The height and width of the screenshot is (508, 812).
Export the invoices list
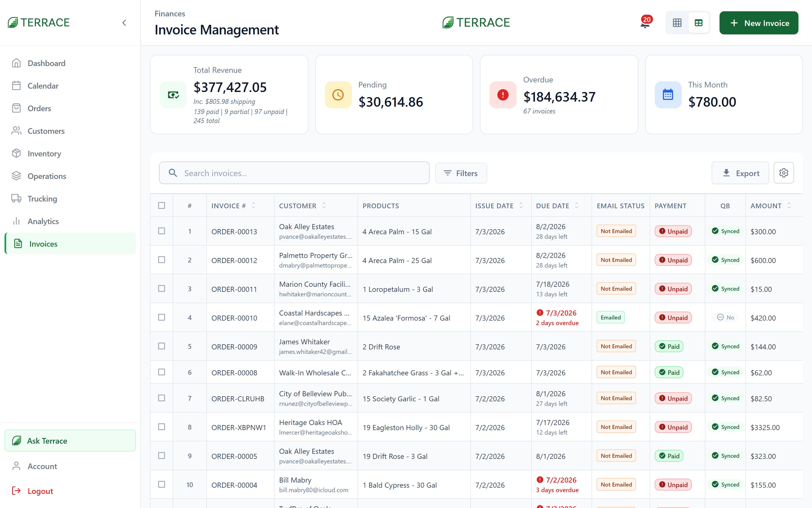click(x=740, y=173)
